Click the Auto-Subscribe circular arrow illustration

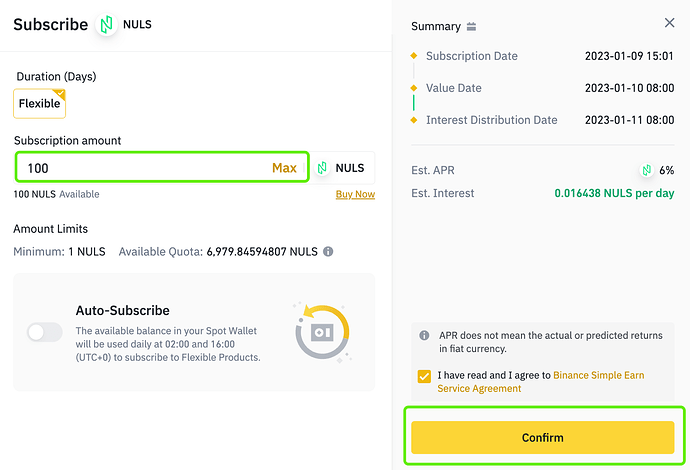tap(323, 331)
